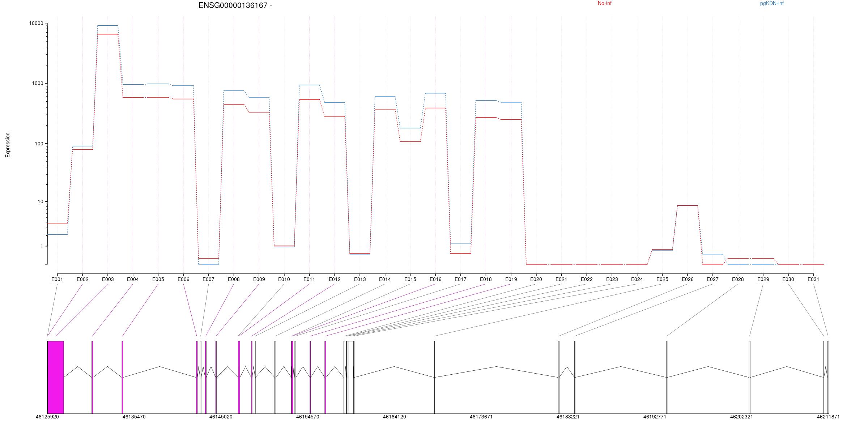
Task: Click the 100 y-axis tick label
Action: click(x=38, y=144)
